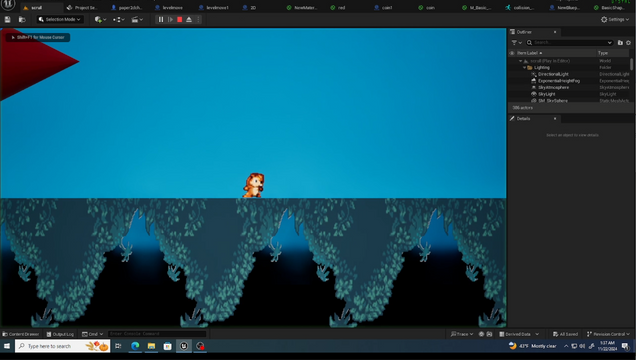Switch to the M_Basic tab
The width and height of the screenshot is (636, 360).
click(x=477, y=8)
